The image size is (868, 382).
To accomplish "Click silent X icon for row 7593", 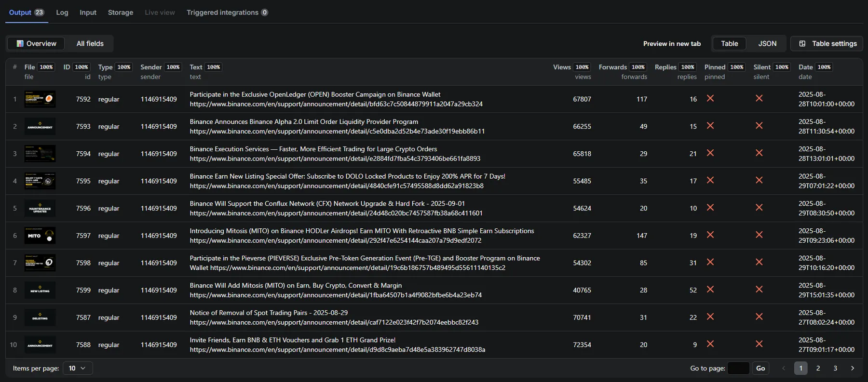I will (x=759, y=126).
